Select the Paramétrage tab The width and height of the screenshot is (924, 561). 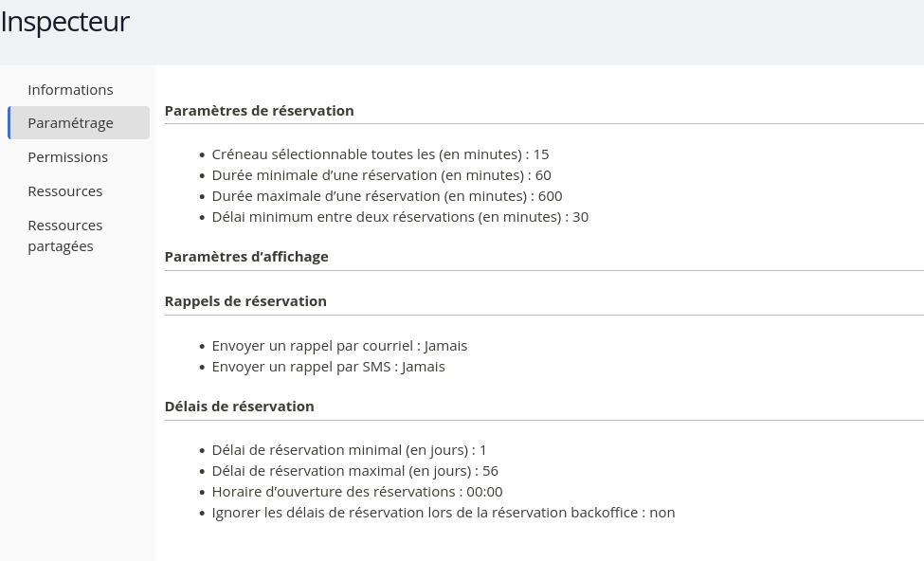tap(70, 122)
